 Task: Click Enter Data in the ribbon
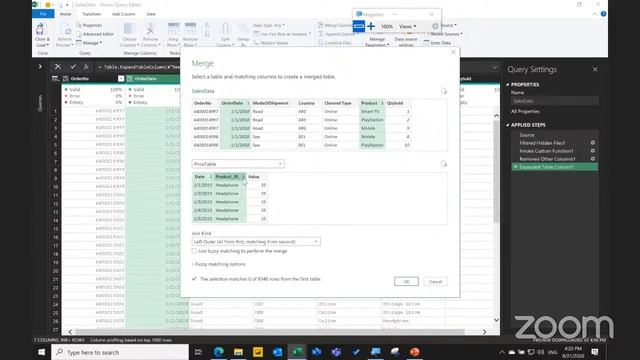(x=437, y=43)
